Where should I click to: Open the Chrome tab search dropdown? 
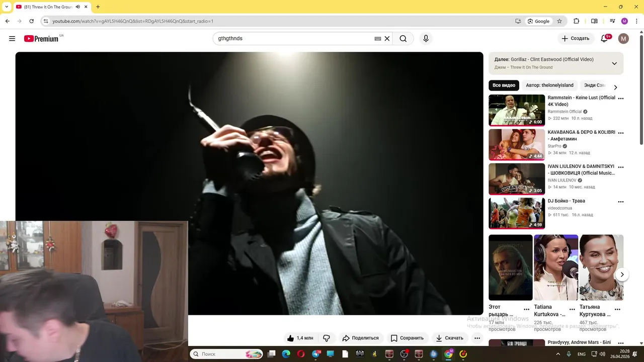(x=6, y=7)
